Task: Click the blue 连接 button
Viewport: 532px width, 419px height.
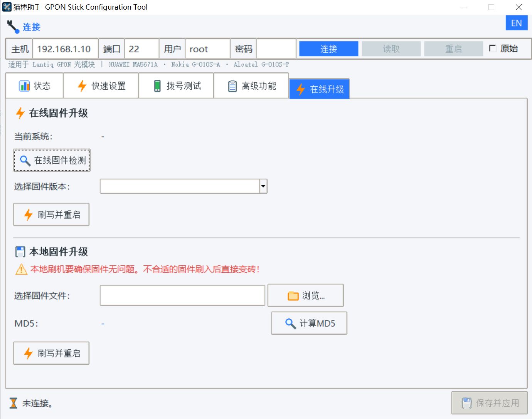Action: pyautogui.click(x=329, y=49)
